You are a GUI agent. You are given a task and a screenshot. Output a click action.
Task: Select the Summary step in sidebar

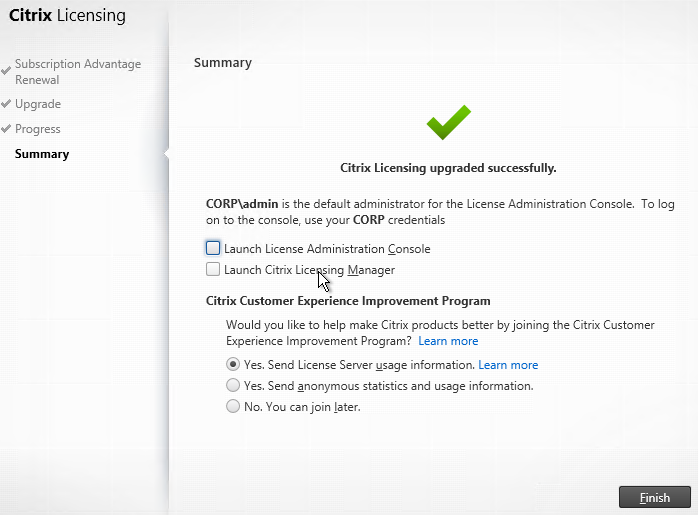tap(42, 154)
